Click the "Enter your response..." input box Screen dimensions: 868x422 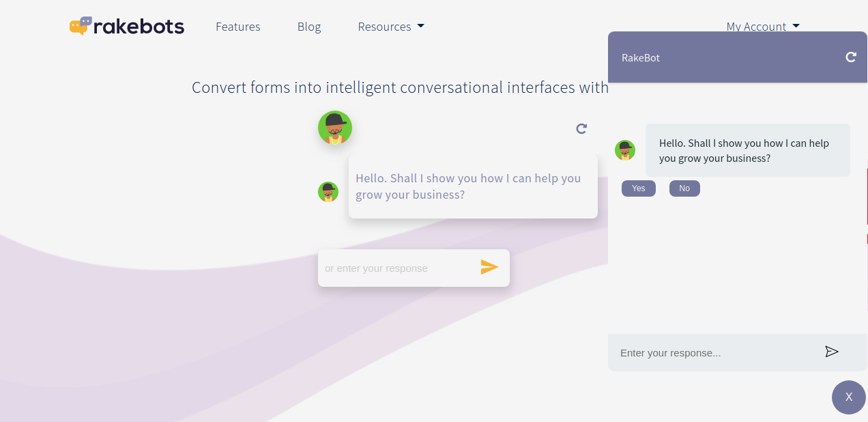(710, 353)
